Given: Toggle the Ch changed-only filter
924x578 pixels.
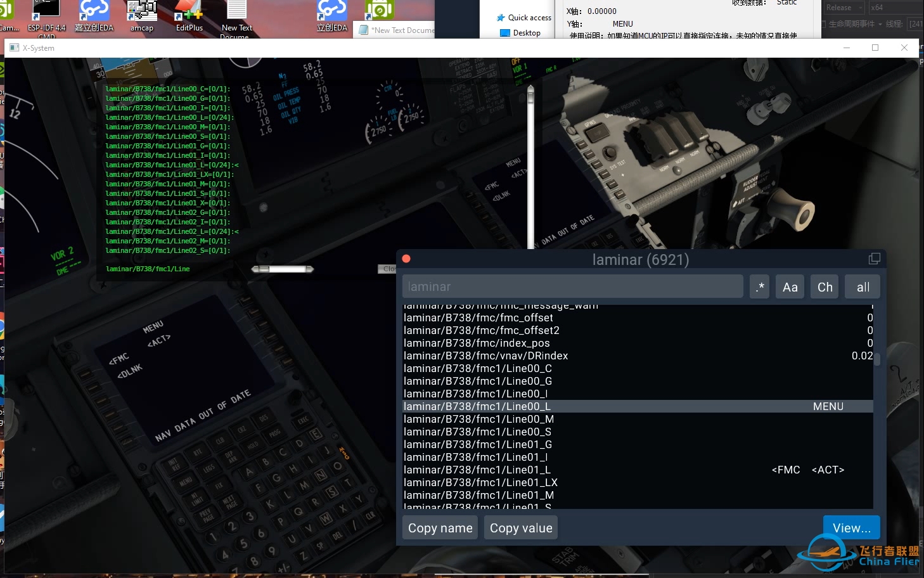Looking at the screenshot, I should coord(825,286).
